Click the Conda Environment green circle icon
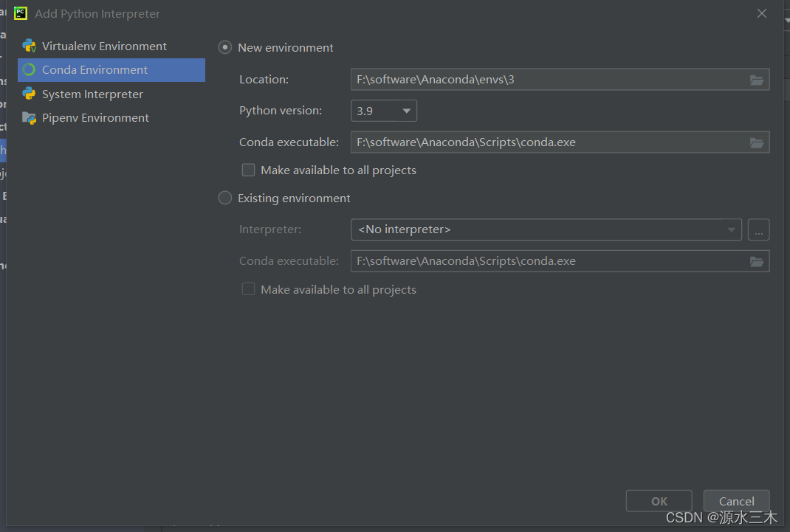This screenshot has width=790, height=532. click(30, 70)
